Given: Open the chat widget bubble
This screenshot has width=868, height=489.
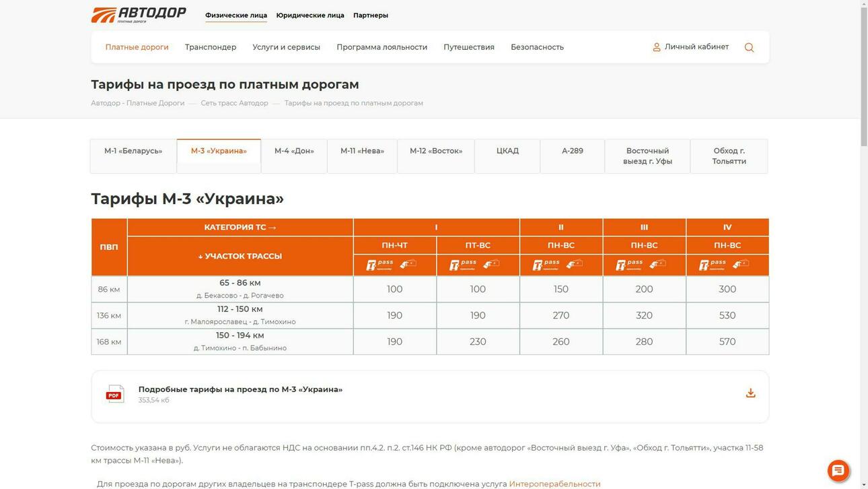Looking at the screenshot, I should point(837,470).
